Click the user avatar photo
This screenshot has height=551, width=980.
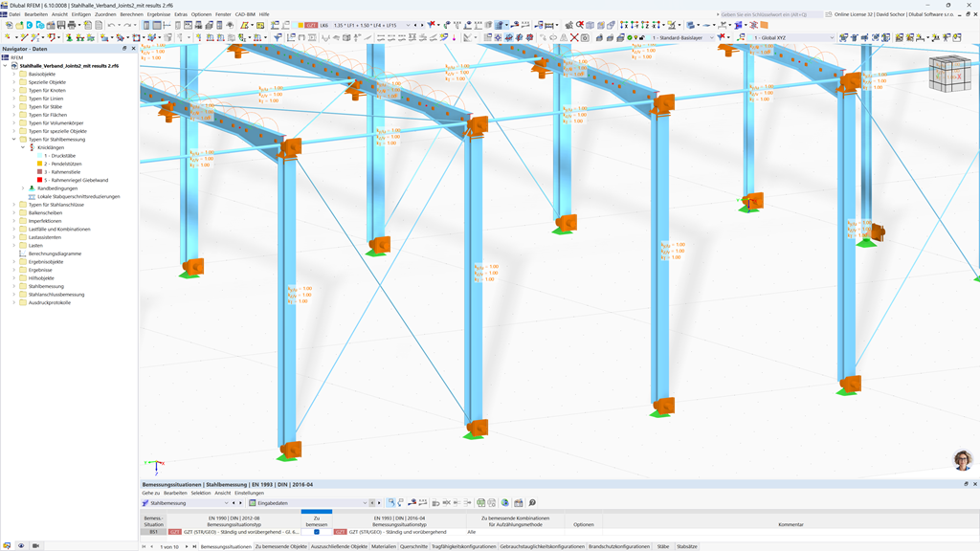(x=963, y=460)
